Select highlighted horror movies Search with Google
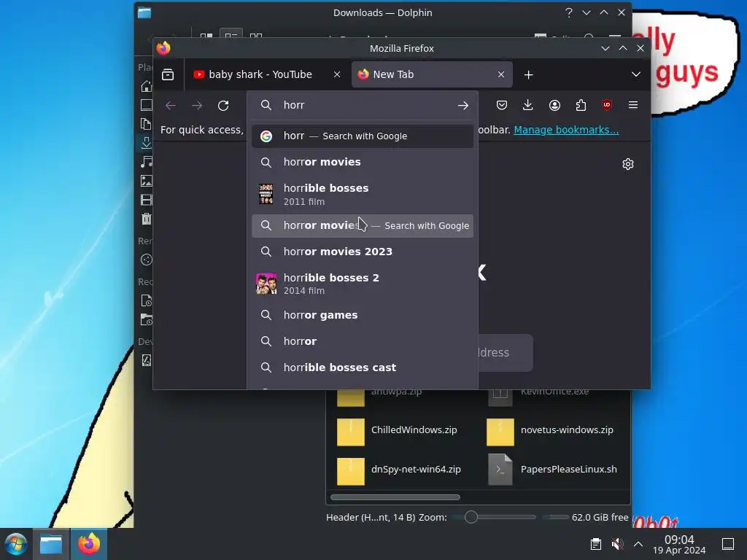 [362, 226]
